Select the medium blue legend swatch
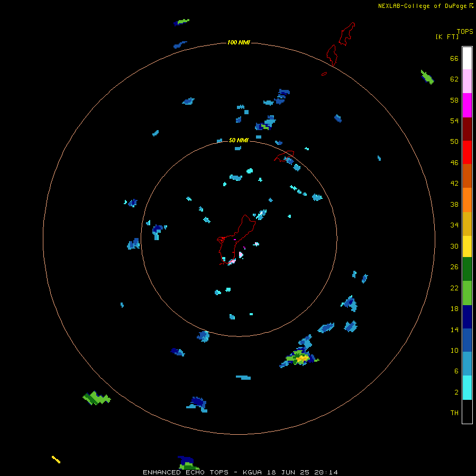The width and height of the screenshot is (476, 476). (x=467, y=340)
